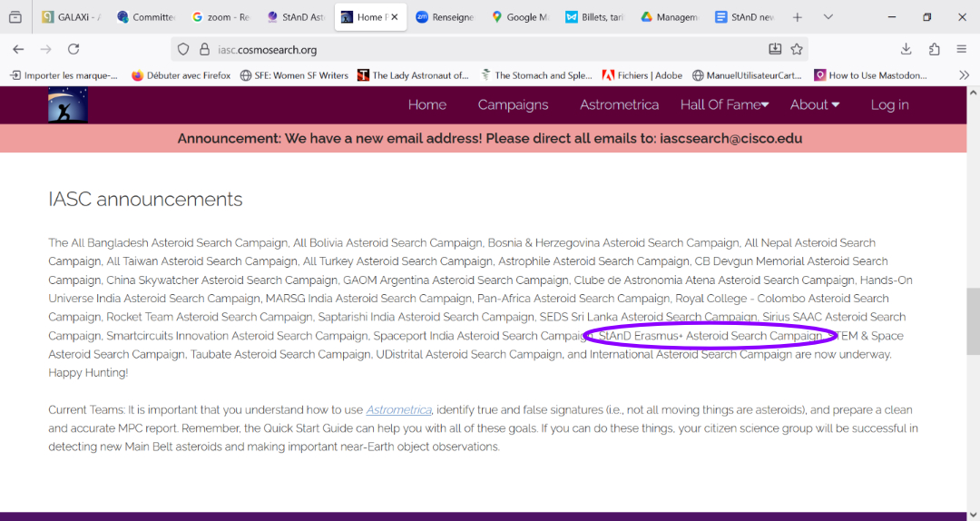Close the active Home tab
The image size is (980, 521).
point(395,17)
